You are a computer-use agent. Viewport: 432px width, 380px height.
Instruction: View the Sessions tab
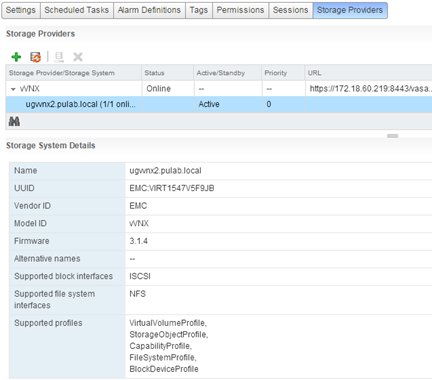pyautogui.click(x=290, y=10)
